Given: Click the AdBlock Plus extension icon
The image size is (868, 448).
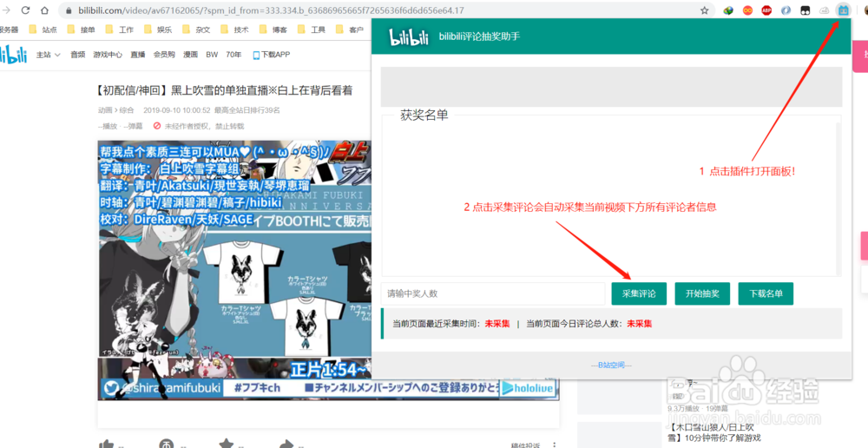Looking at the screenshot, I should [x=766, y=10].
